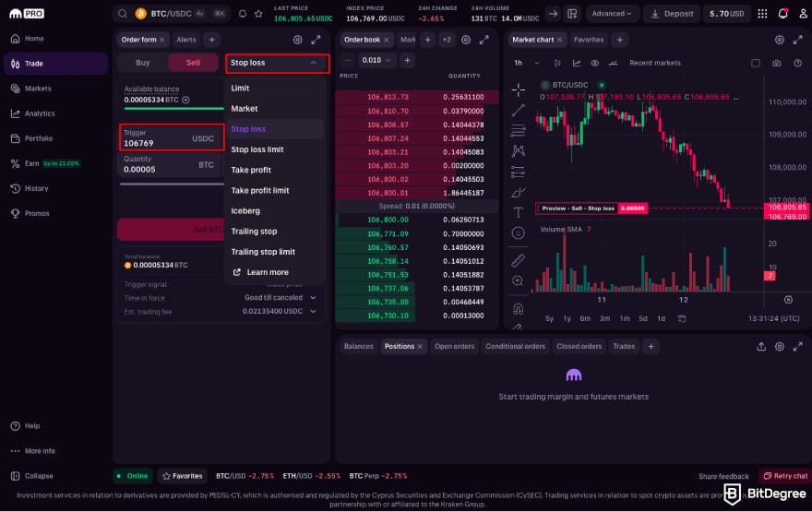Select the crosshair cursor chart tool
812x512 pixels.
518,89
